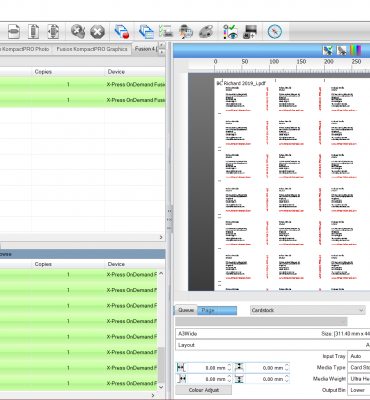
Task: Open the paint palette colour icon
Action: tap(205, 32)
